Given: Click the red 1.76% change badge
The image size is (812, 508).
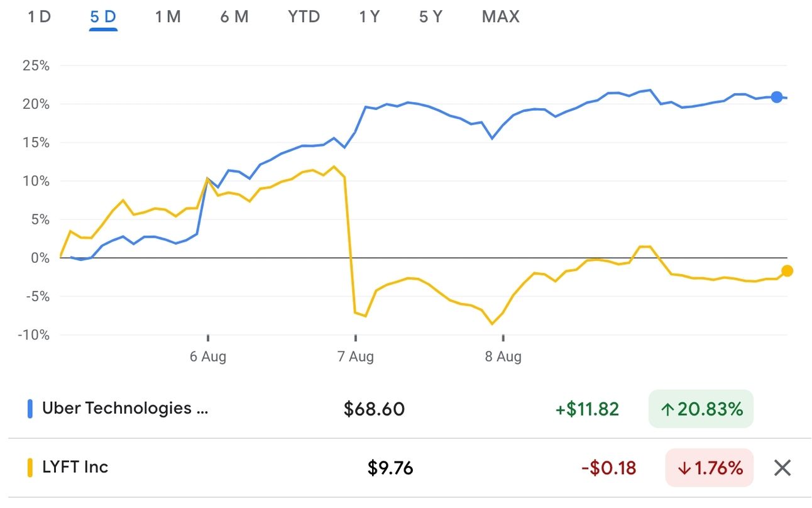Looking at the screenshot, I should click(x=708, y=468).
